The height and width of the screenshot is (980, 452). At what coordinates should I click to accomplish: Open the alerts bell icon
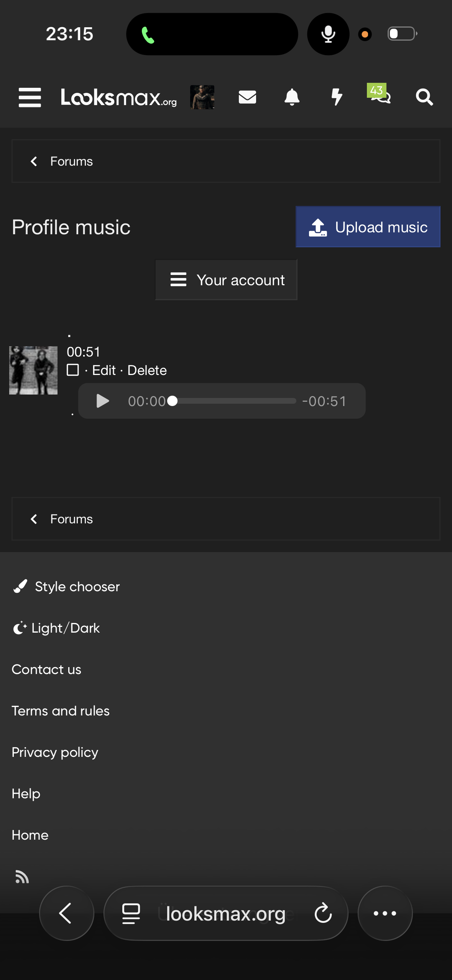point(292,97)
